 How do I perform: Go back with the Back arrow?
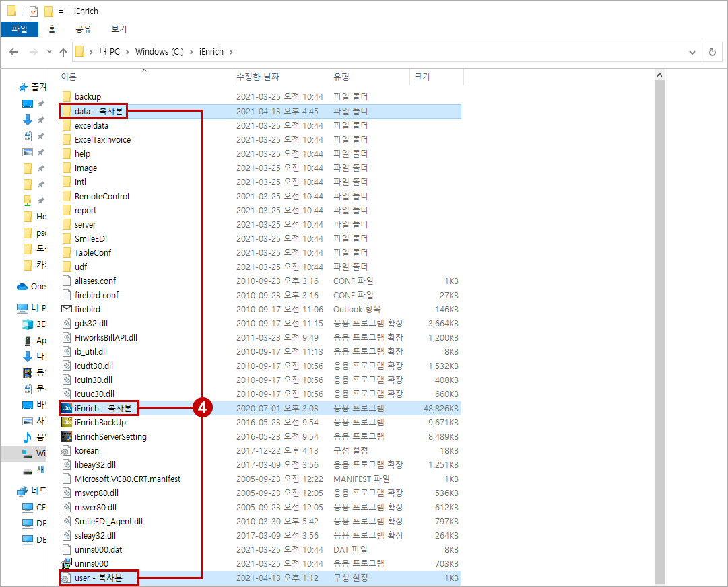14,52
